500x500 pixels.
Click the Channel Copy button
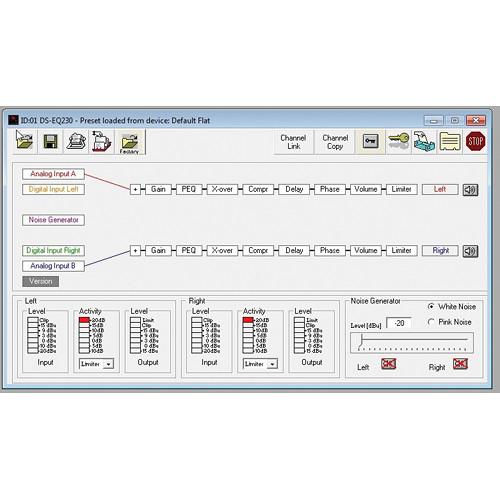(x=335, y=142)
